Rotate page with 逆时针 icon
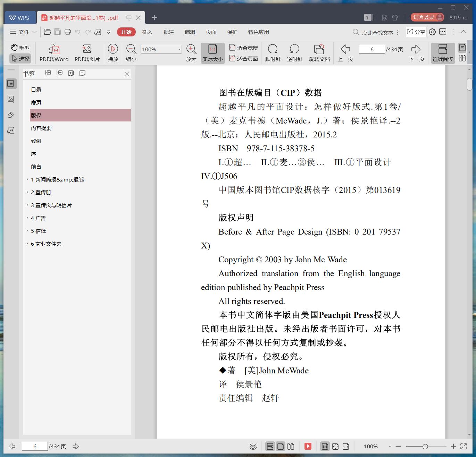476x457 pixels. coord(294,49)
